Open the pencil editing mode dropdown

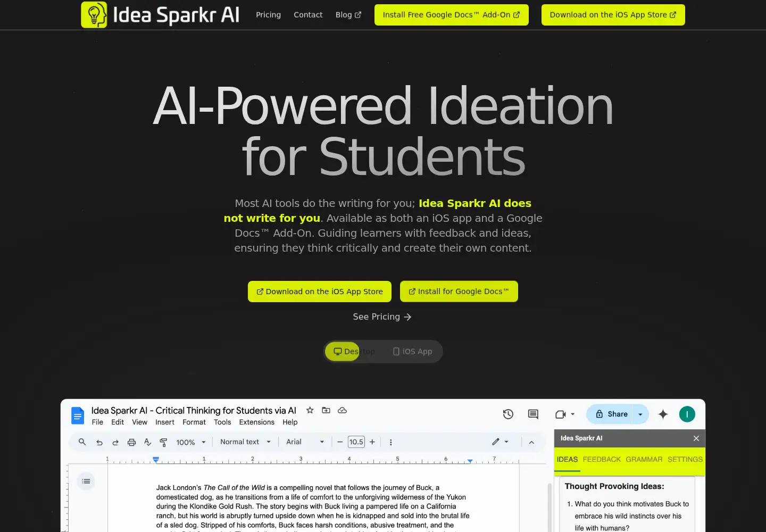point(500,442)
